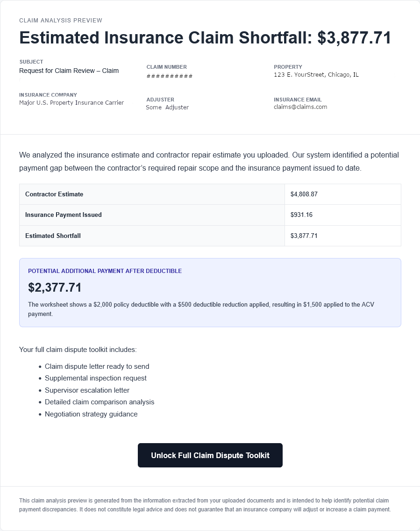Click the $2,377.71 potential additional payment amount
Screen dimensions: 420x531
pyautogui.click(x=55, y=287)
